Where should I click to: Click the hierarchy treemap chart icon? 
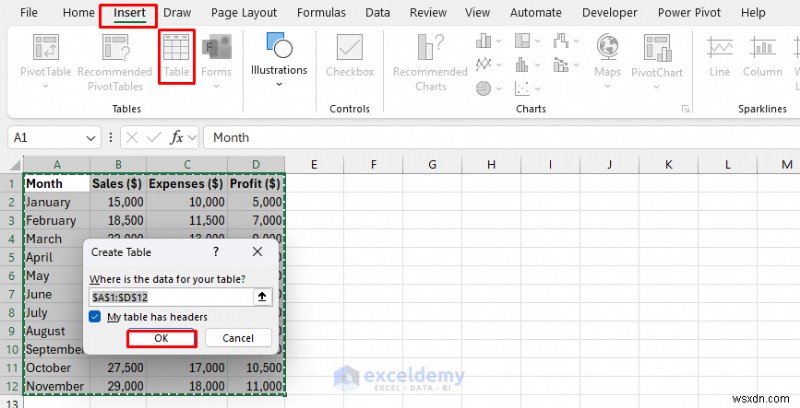coord(522,41)
